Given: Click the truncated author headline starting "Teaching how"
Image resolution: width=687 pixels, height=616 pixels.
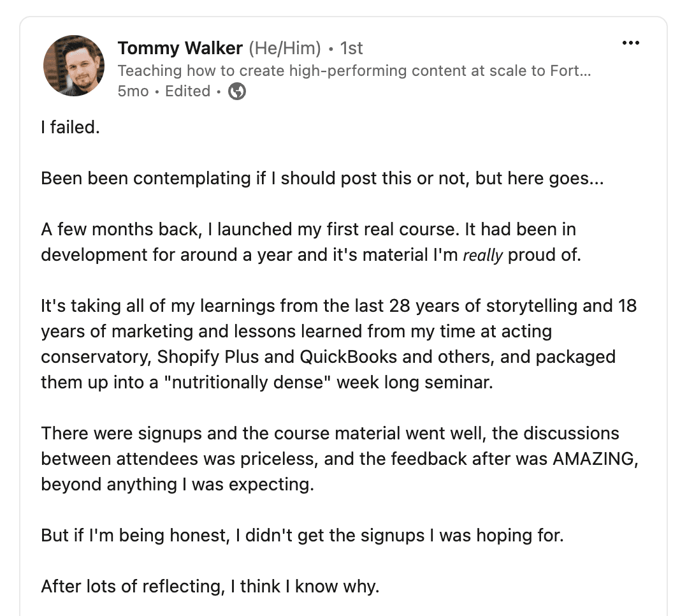Looking at the screenshot, I should [354, 70].
